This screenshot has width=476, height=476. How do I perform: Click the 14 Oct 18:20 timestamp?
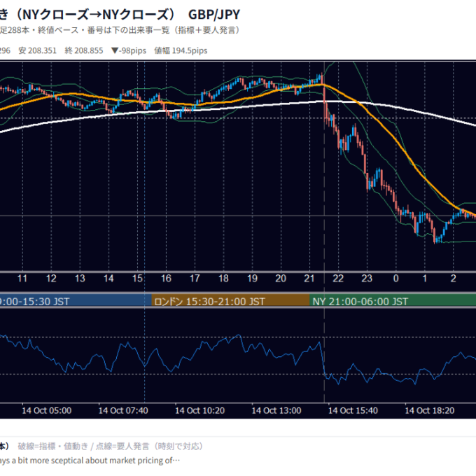point(430,410)
